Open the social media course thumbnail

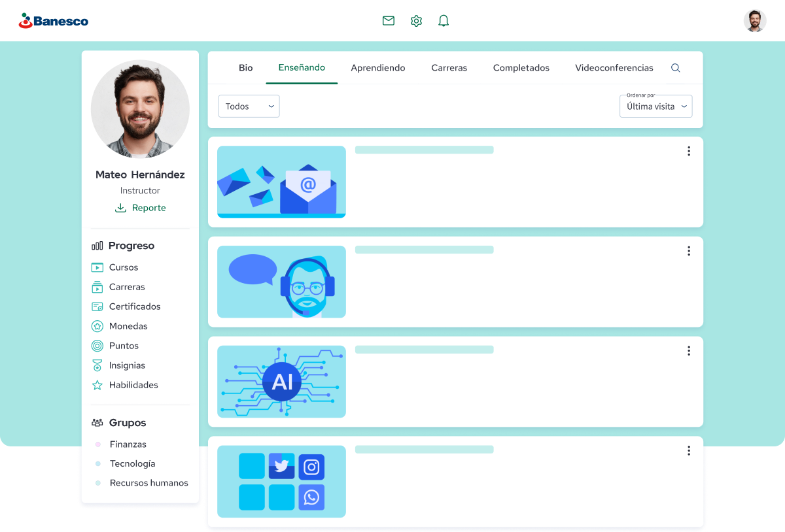[281, 482]
